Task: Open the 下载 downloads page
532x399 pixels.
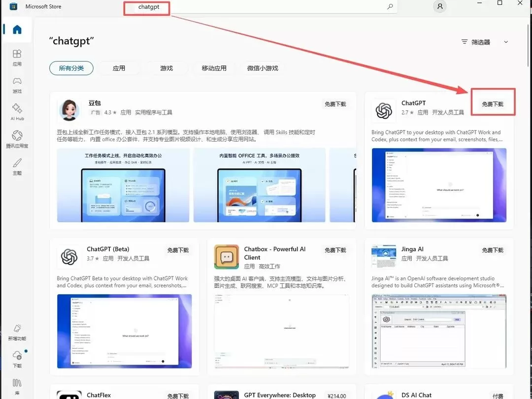Action: (x=17, y=359)
